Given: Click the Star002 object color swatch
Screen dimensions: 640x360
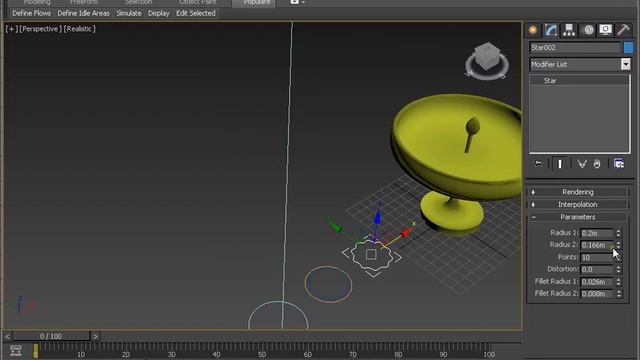Looking at the screenshot, I should click(628, 47).
